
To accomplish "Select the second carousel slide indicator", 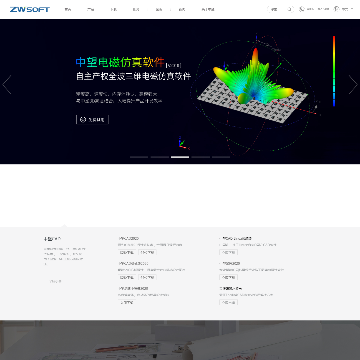I will [x=159, y=157].
